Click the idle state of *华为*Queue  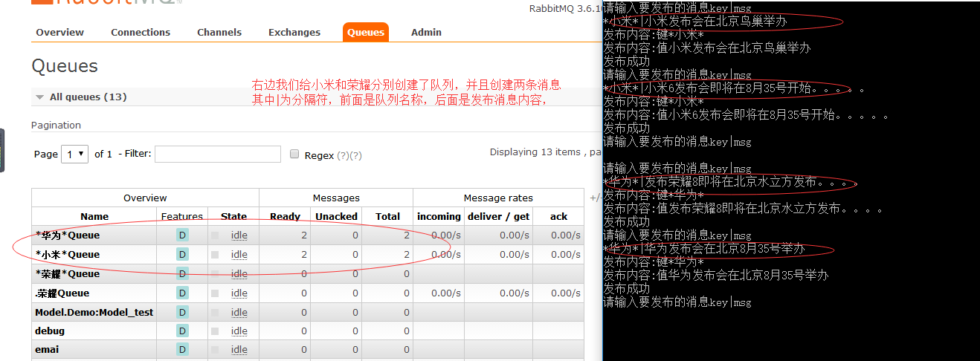[x=239, y=235]
